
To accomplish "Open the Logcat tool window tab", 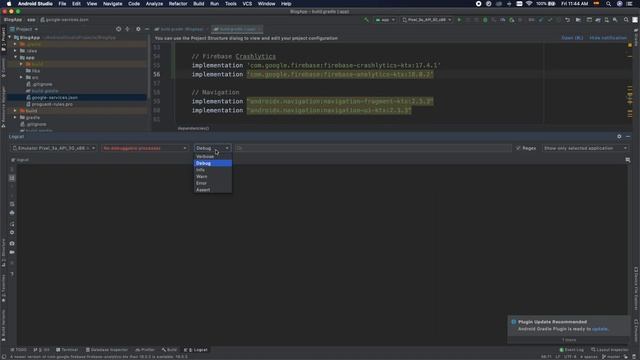I will coord(196,350).
